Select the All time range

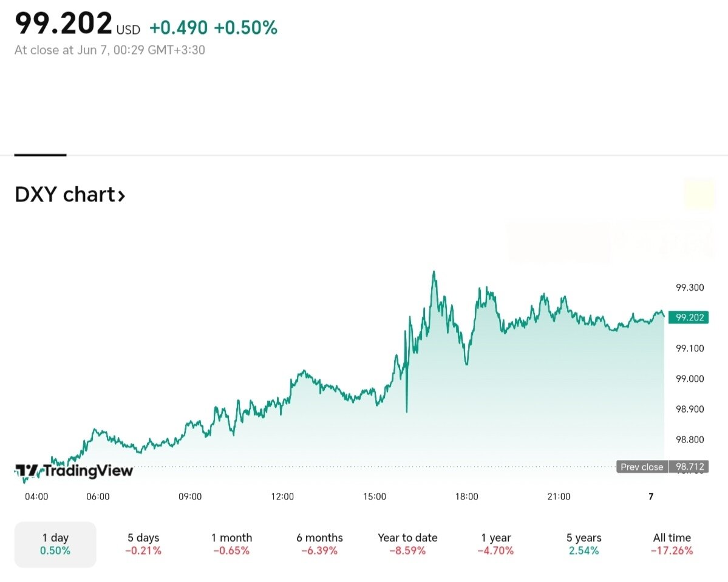[x=672, y=544]
